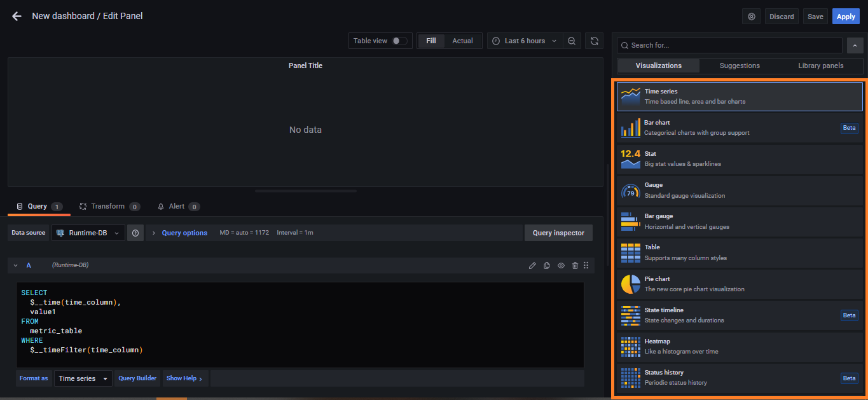Click the Search for visualizations field

point(730,45)
